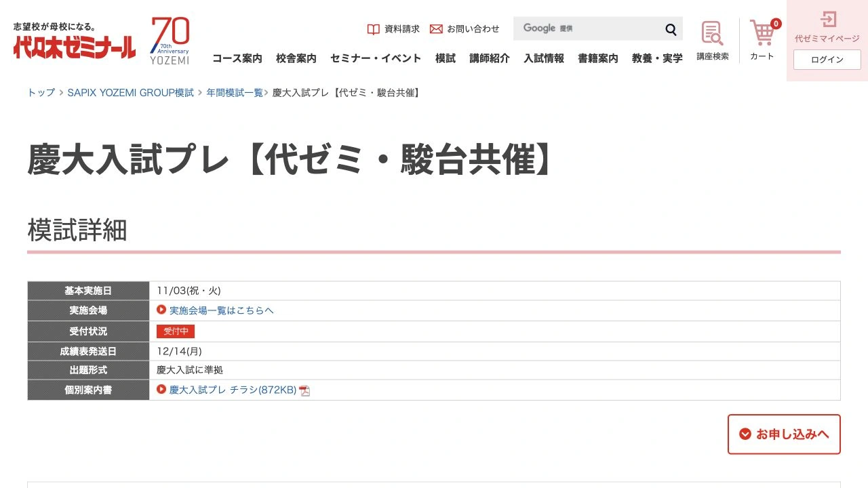The image size is (868, 488).
Task: Click the ログイン button
Action: pos(827,60)
